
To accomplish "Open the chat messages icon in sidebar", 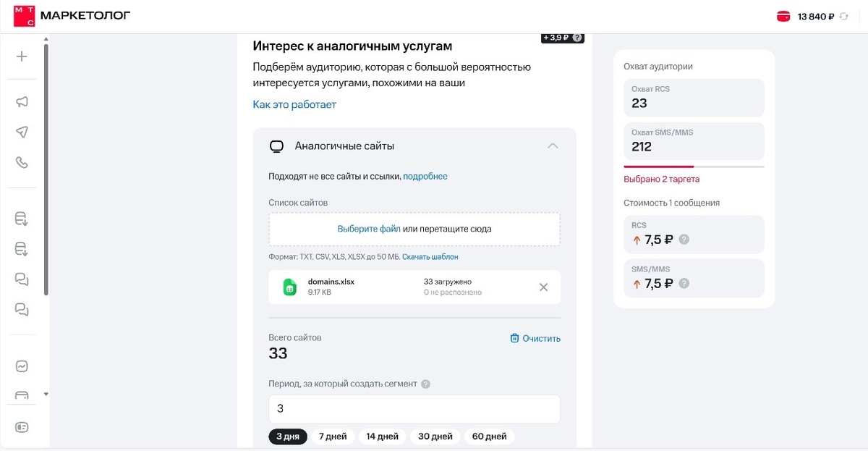I will click(x=22, y=279).
